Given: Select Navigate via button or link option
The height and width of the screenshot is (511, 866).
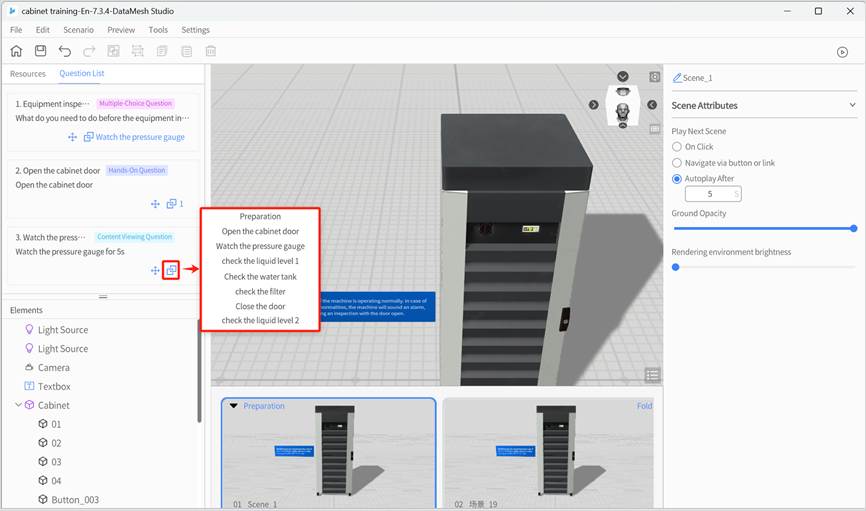Looking at the screenshot, I should point(677,163).
